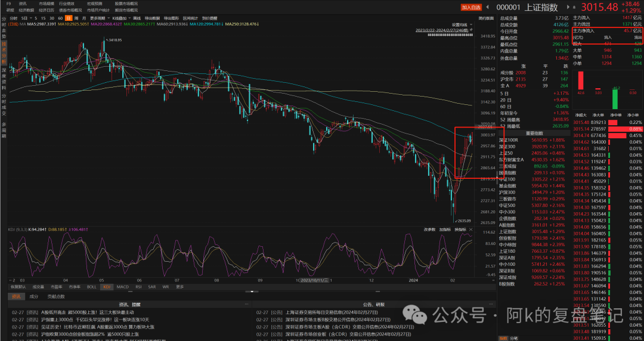Expand the K线叠加 dropdown
Image resolution: width=644 pixels, height=341 pixels.
pyautogui.click(x=129, y=18)
